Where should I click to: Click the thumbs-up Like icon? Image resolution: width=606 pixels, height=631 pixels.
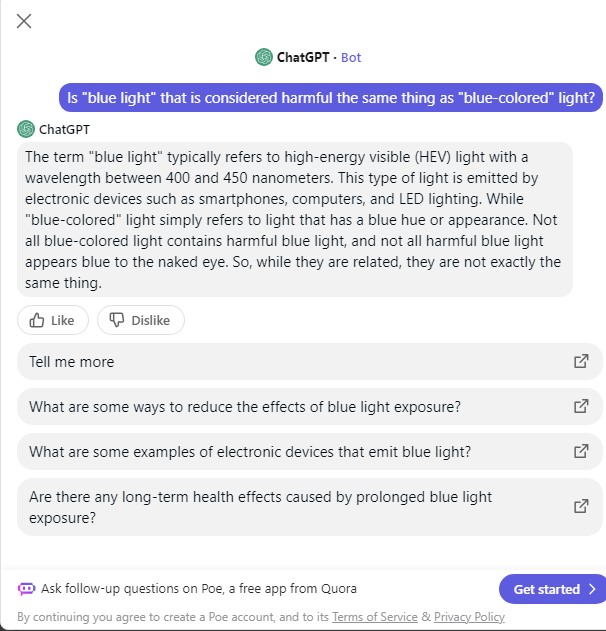37,320
